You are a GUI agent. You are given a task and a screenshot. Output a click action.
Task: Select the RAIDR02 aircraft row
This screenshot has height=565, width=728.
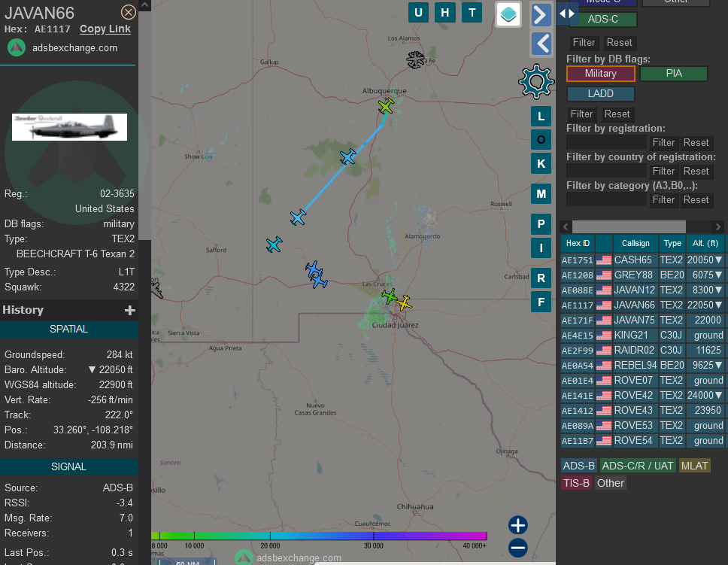[x=642, y=351]
